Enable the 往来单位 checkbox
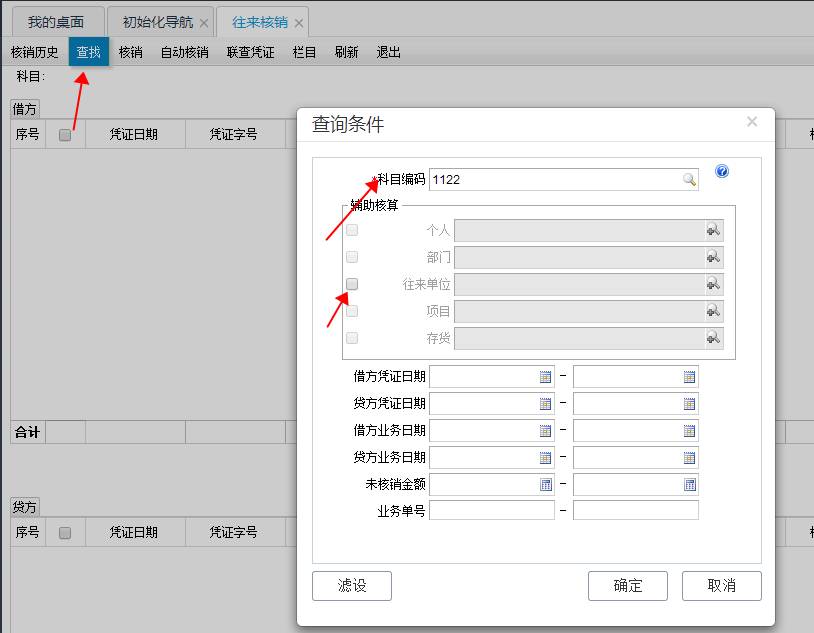Viewport: 814px width, 633px height. pyautogui.click(x=352, y=283)
